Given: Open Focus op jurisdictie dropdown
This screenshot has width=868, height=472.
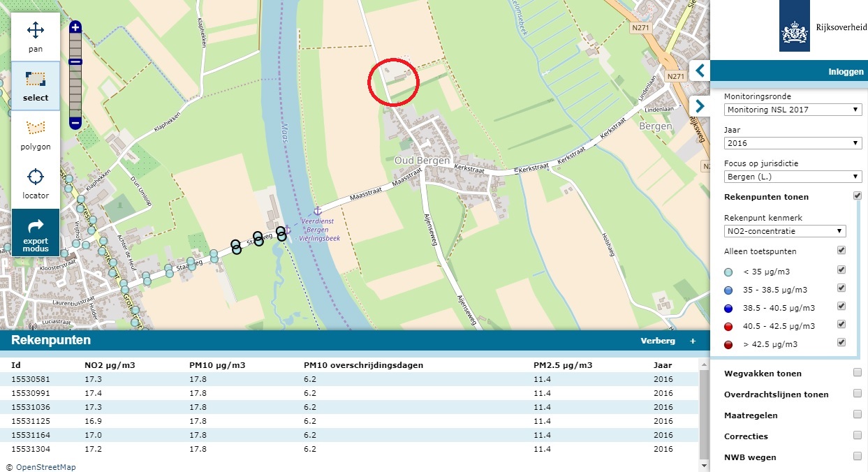Looking at the screenshot, I should point(793,177).
